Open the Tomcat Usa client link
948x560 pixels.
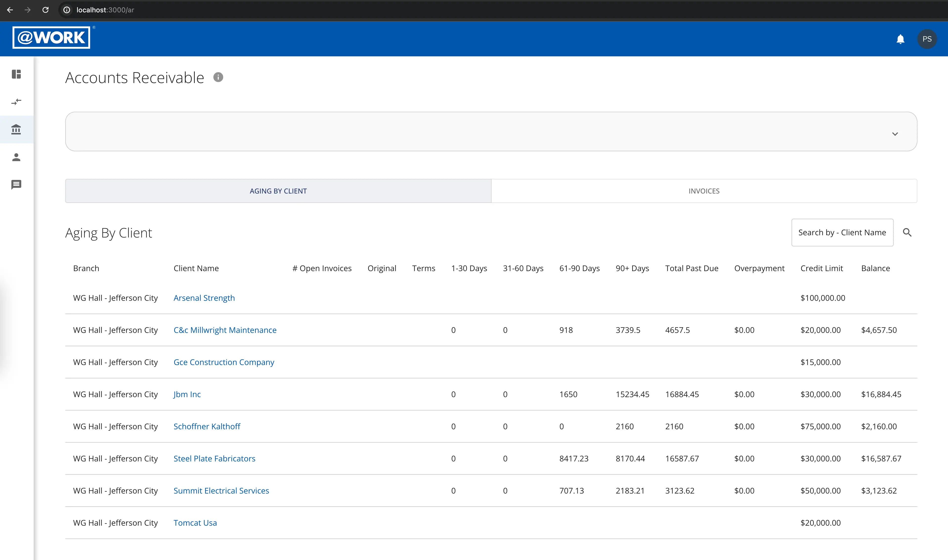tap(195, 523)
